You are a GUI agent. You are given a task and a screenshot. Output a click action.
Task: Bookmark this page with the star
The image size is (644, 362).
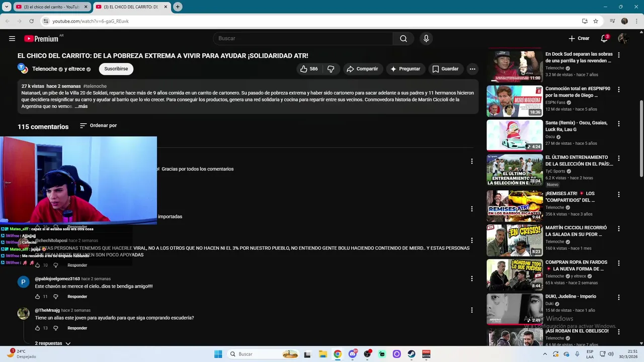596,21
